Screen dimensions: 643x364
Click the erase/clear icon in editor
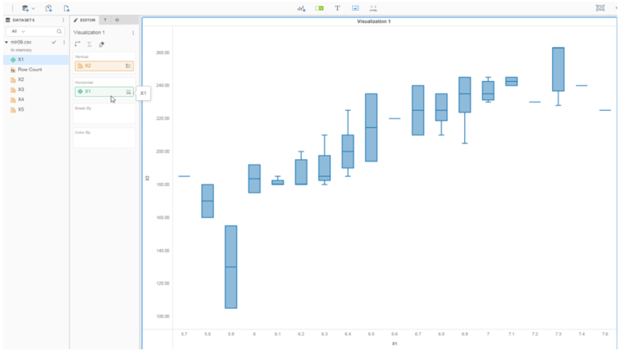pyautogui.click(x=102, y=44)
